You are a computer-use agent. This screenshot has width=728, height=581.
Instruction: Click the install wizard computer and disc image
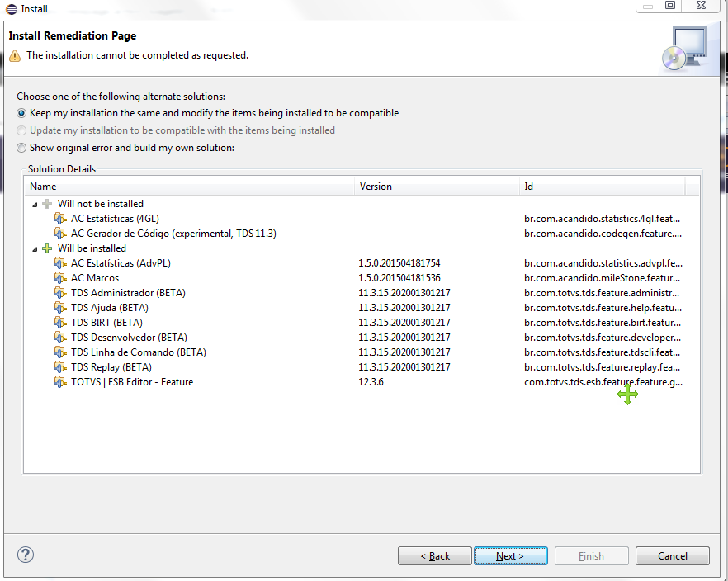(x=685, y=48)
